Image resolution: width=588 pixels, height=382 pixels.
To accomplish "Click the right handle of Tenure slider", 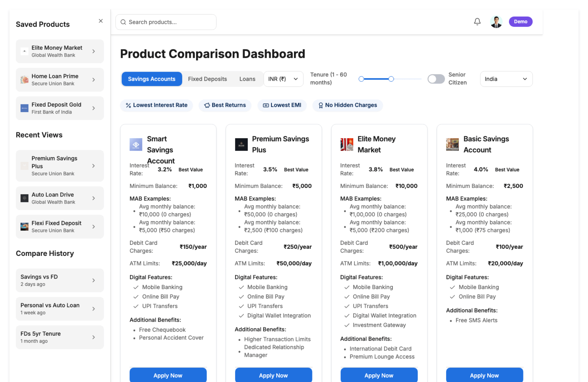I will pyautogui.click(x=391, y=79).
